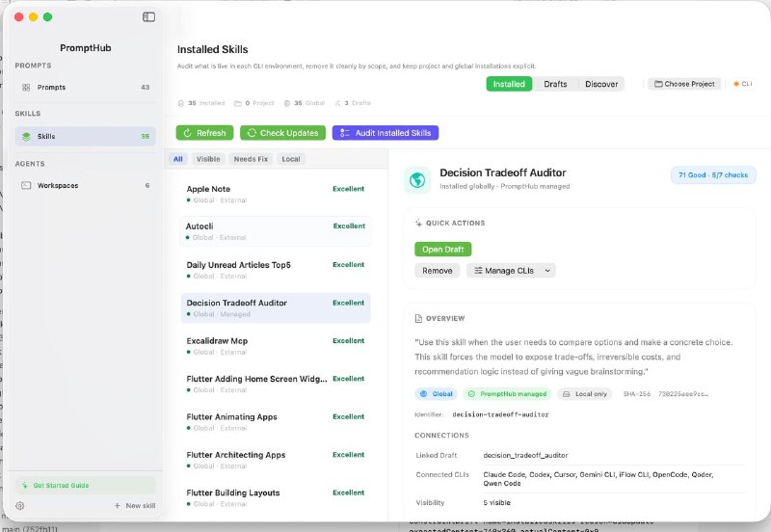Open settings via the gear icon
This screenshot has height=532, width=771.
click(19, 505)
